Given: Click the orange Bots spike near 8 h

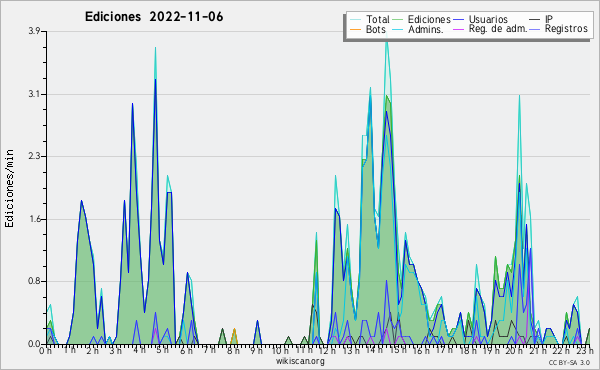Looking at the screenshot, I should pos(234,336).
